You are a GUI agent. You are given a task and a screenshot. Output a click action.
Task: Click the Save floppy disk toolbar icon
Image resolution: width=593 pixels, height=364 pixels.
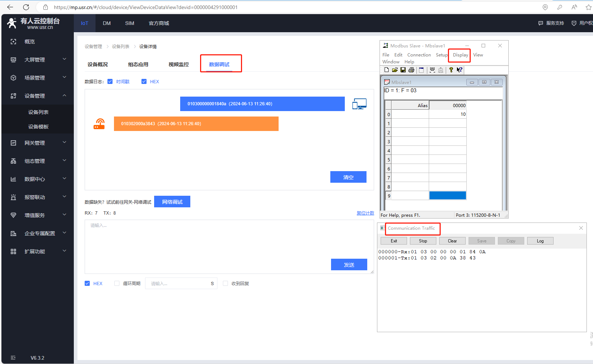pos(403,70)
